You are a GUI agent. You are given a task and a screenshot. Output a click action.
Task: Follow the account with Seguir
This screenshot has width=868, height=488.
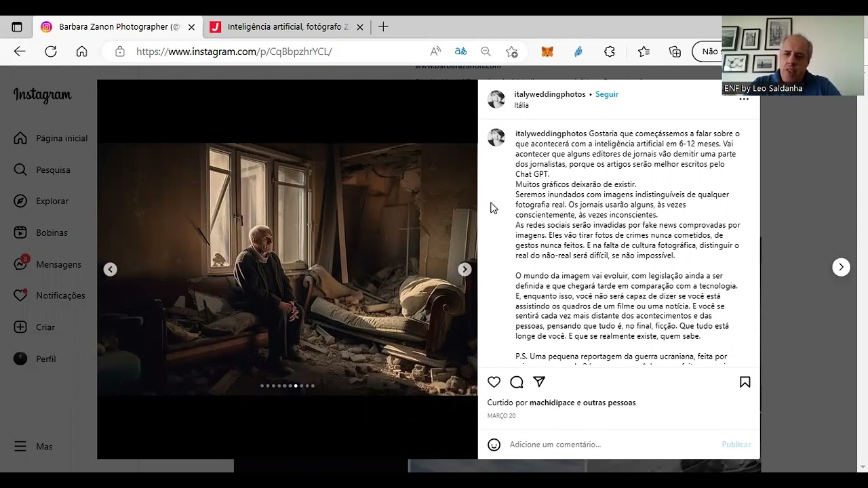pyautogui.click(x=607, y=95)
